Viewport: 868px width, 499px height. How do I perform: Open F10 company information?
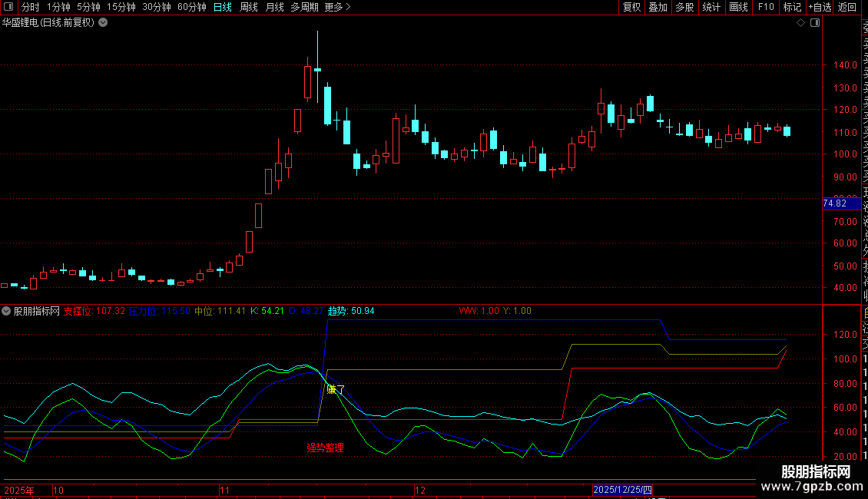pyautogui.click(x=766, y=7)
